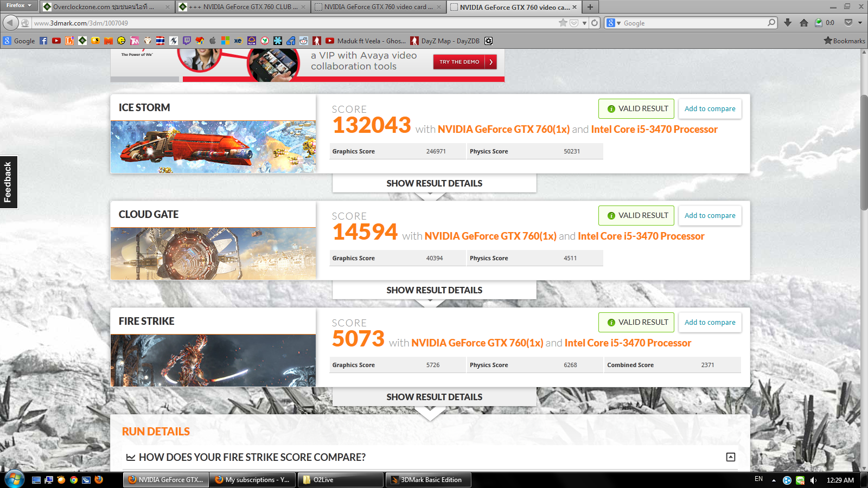868x488 pixels.
Task: Expand SHOW RESULT DETAILS under Fire Strike
Action: (x=434, y=397)
